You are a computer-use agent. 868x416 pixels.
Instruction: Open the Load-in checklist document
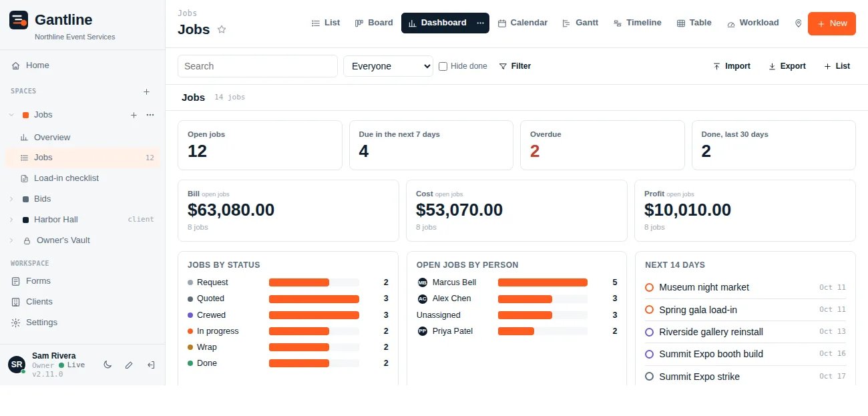pos(82,178)
